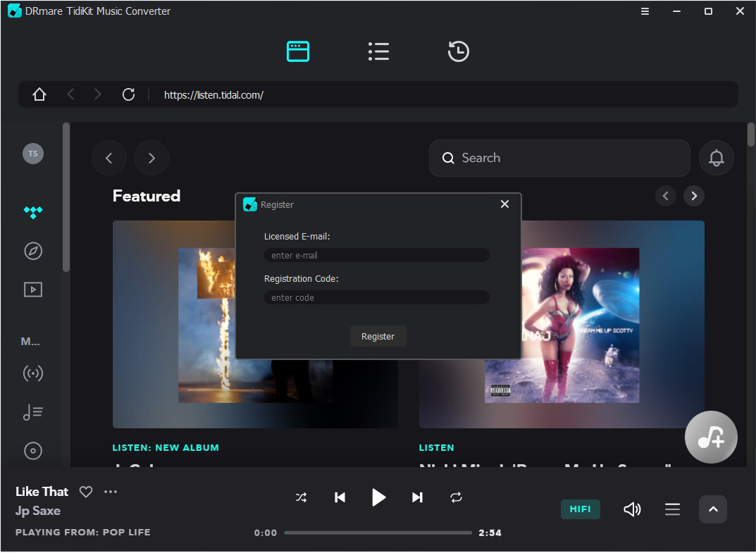Viewport: 756px width, 553px height.
Task: Click LISTEN: NEW ALBUM label
Action: [166, 447]
